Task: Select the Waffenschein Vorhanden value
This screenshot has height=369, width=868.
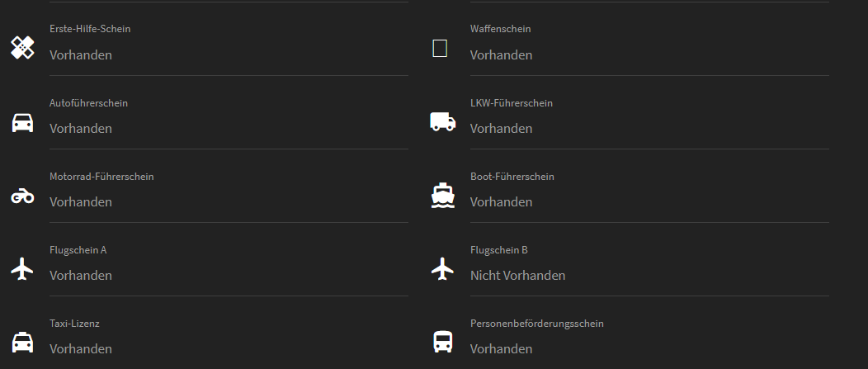Action: pyautogui.click(x=501, y=55)
